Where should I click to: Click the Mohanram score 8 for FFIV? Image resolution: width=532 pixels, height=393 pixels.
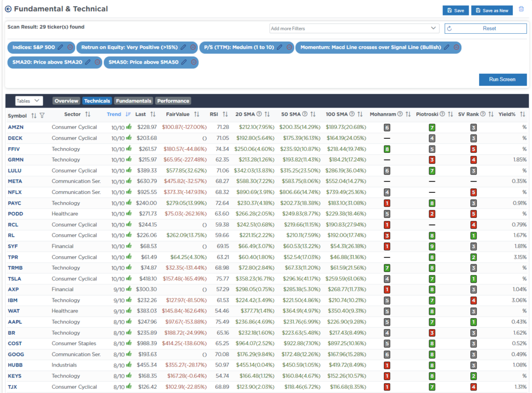pos(387,149)
